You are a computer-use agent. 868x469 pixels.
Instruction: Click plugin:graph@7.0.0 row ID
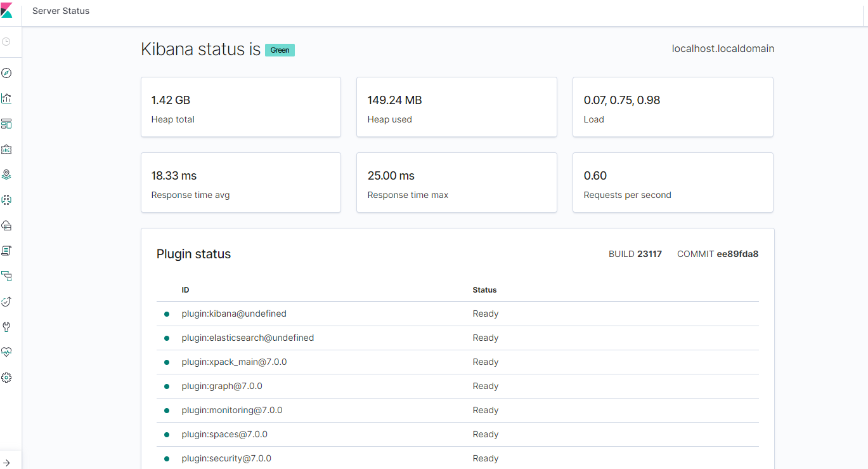coord(222,386)
